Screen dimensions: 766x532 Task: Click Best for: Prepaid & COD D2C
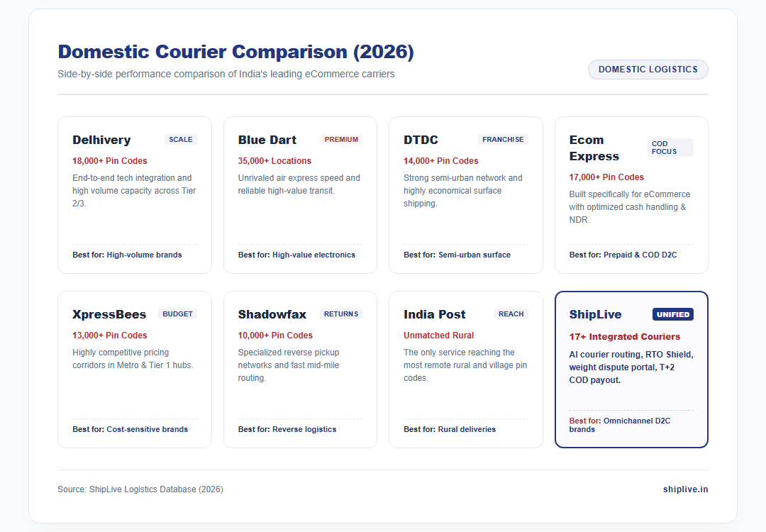coord(623,255)
